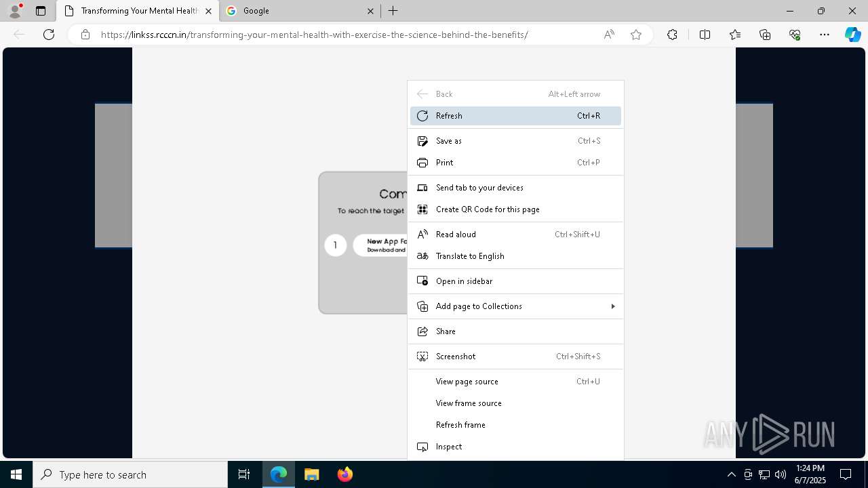
Task: Open Collections toolbar icon
Action: [x=765, y=35]
